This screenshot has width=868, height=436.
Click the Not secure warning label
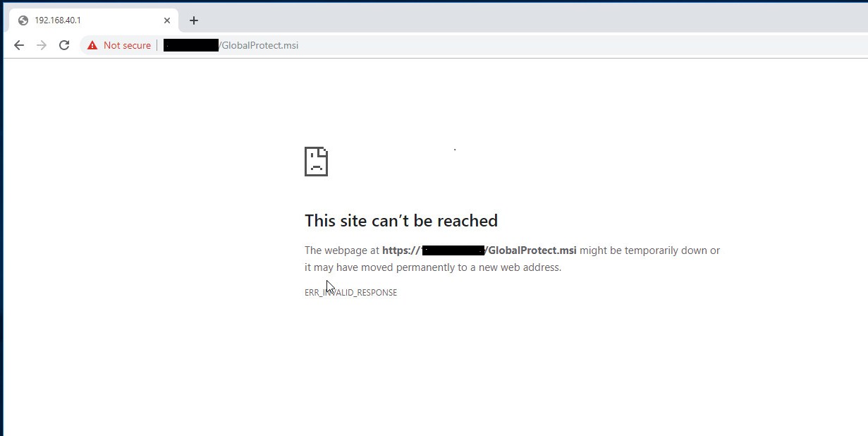(127, 44)
